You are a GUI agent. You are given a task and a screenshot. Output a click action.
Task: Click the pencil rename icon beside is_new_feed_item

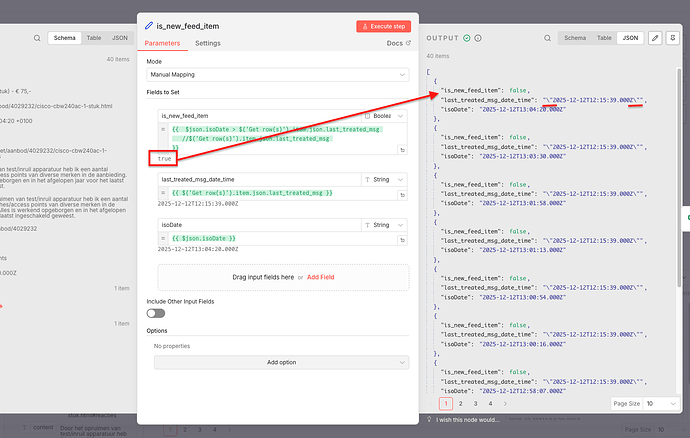pos(149,25)
